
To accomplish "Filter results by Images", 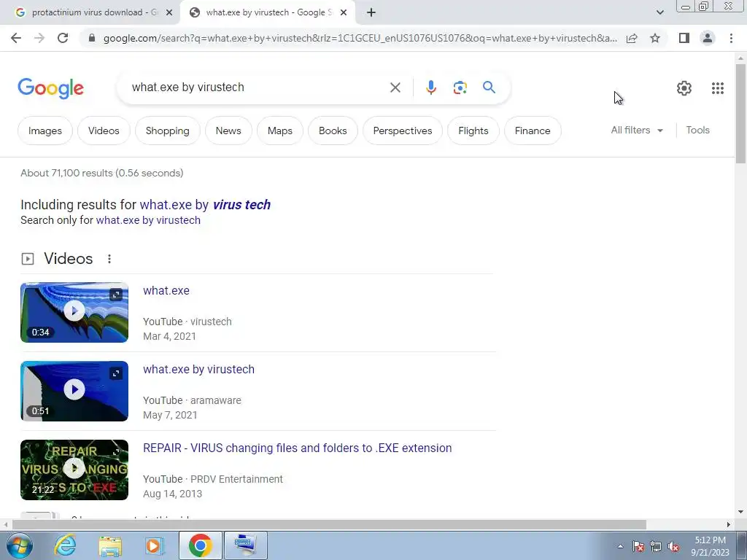I will pyautogui.click(x=44, y=131).
